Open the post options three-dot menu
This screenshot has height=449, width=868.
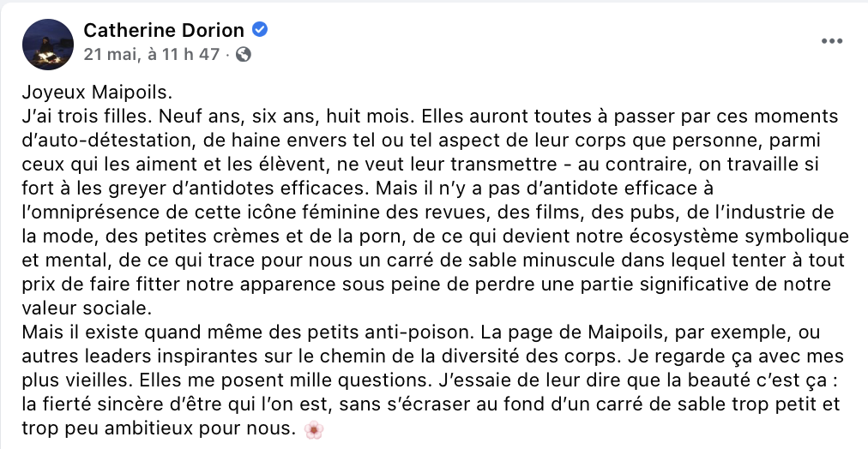point(831,41)
